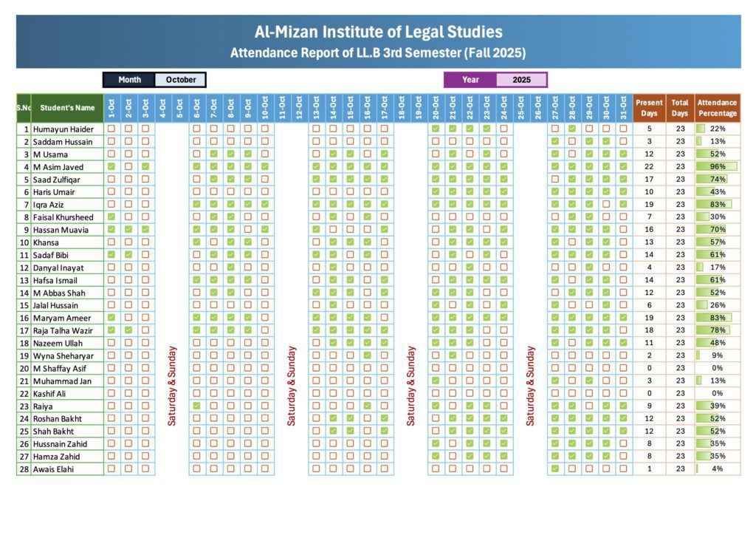Select the Al-Mizan Institute title text
This screenshot has height=535, width=756.
378,32
